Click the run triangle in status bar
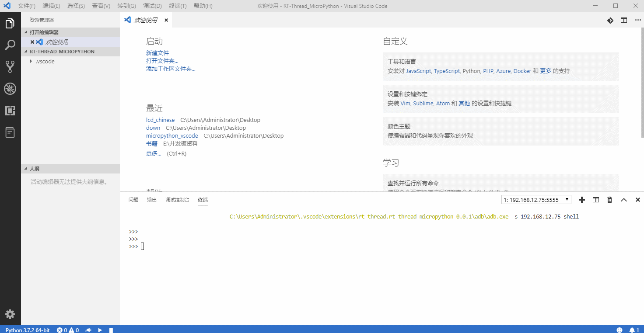 coord(100,330)
